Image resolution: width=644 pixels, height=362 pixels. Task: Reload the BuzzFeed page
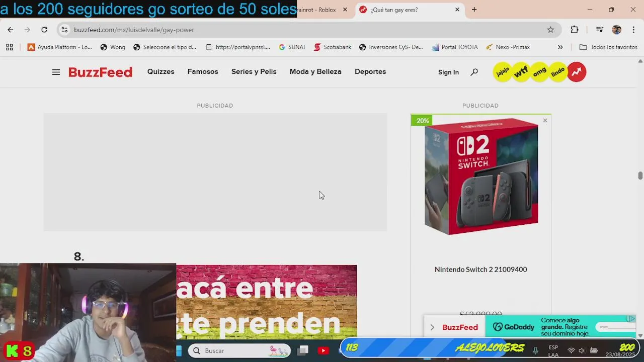(44, 30)
